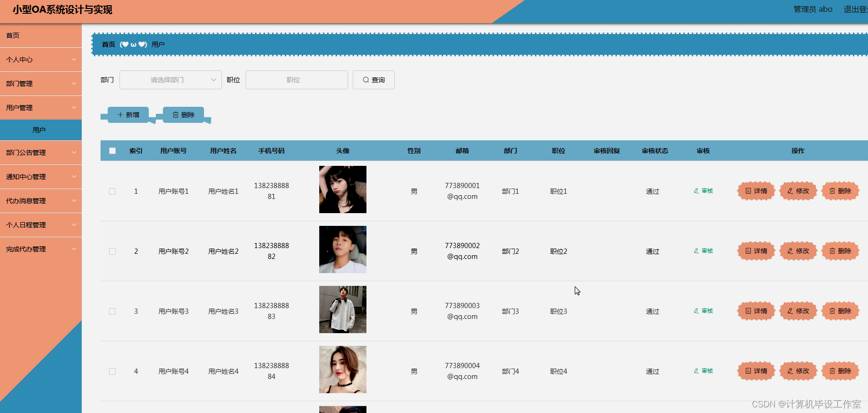Click email 773890001@qq.com cell
This screenshot has width=868, height=413.
pos(462,191)
